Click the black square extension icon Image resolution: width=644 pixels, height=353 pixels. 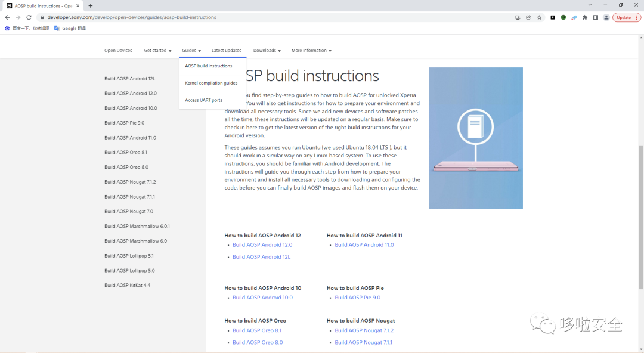tap(553, 17)
